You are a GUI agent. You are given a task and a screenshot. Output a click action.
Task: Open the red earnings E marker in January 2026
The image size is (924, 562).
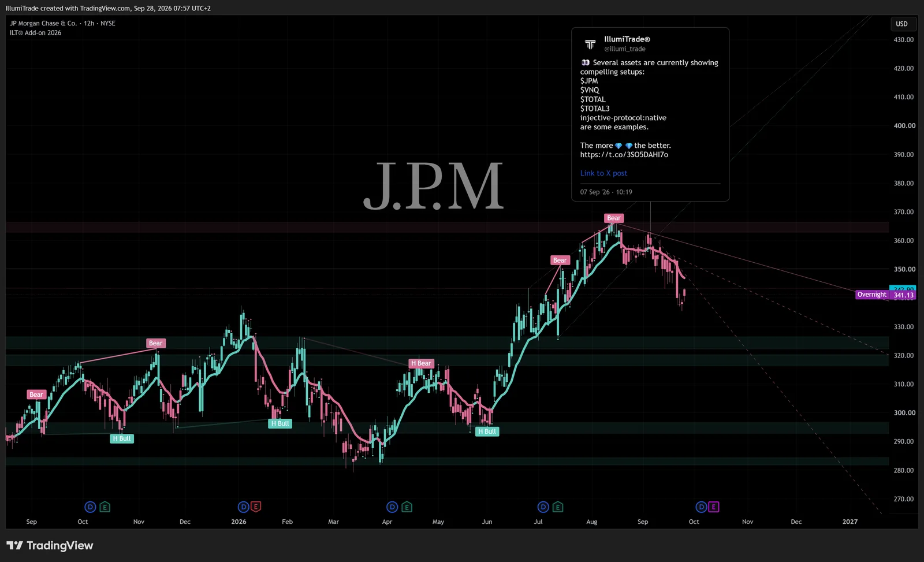[256, 507]
